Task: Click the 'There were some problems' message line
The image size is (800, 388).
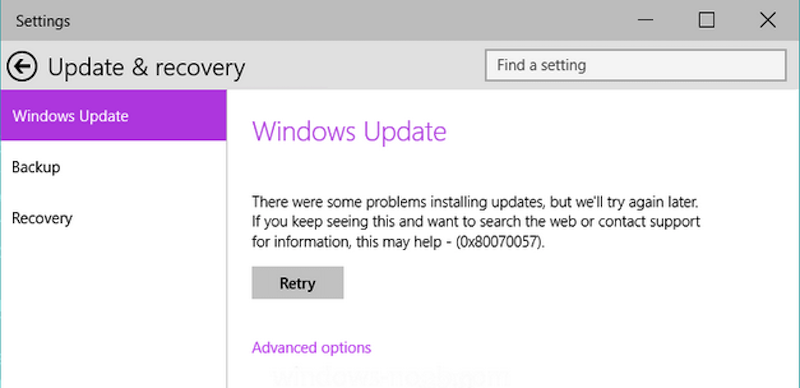Action: point(475,202)
